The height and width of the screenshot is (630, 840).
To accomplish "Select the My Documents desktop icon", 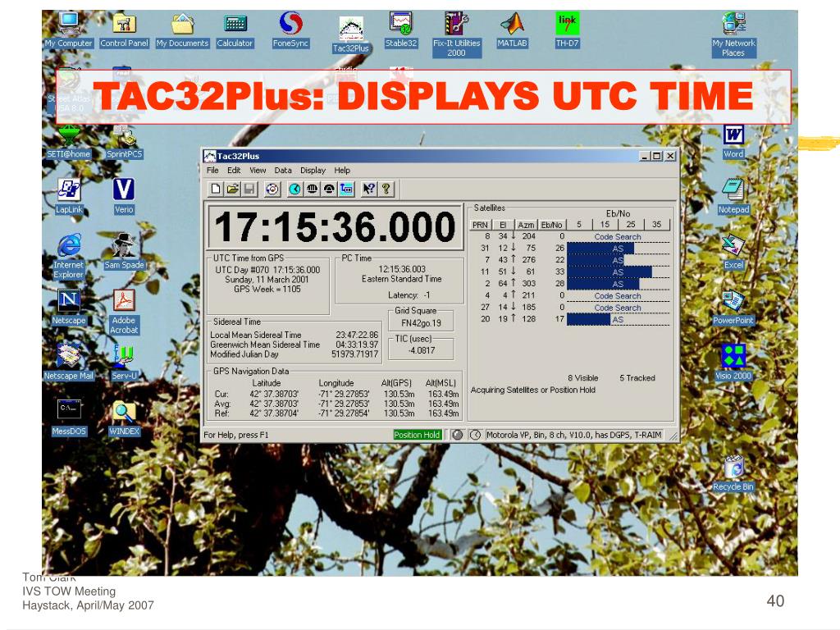I will pos(182,30).
